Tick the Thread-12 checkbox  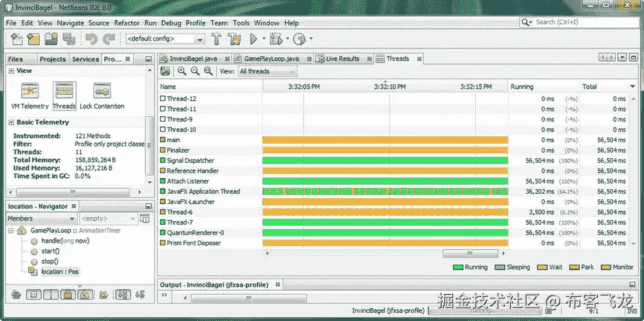(x=163, y=99)
